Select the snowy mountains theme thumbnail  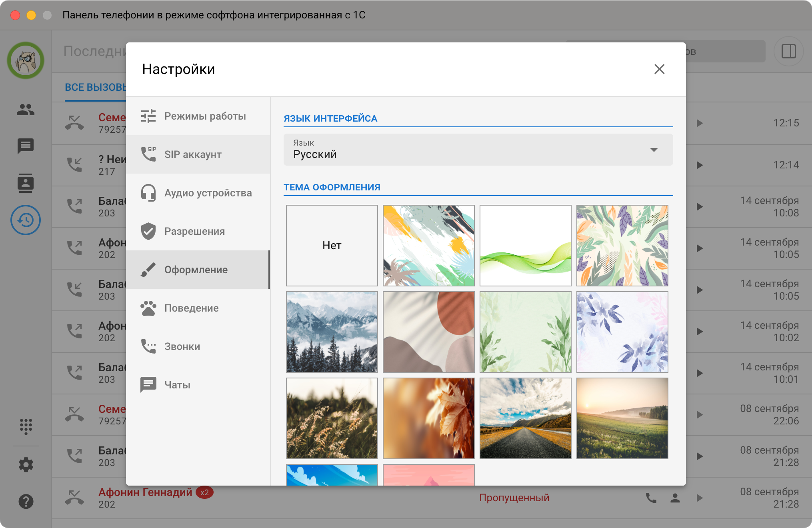tap(332, 332)
